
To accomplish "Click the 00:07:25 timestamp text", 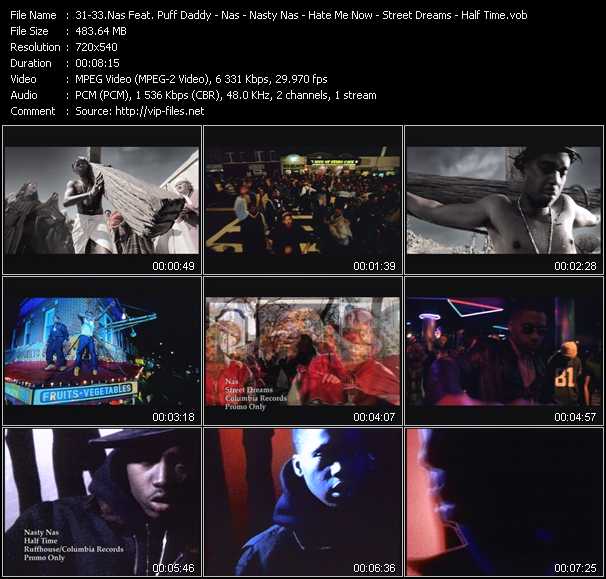I will coord(575,568).
